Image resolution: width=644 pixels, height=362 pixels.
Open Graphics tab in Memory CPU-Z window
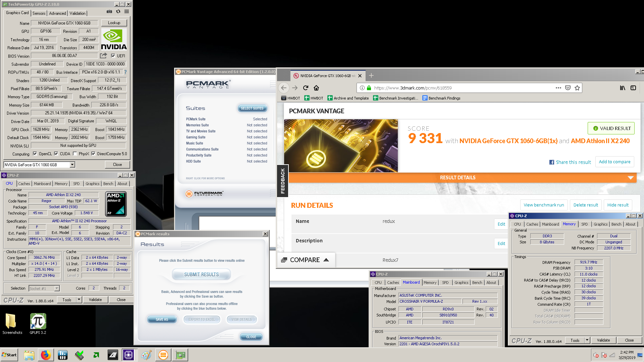point(600,224)
